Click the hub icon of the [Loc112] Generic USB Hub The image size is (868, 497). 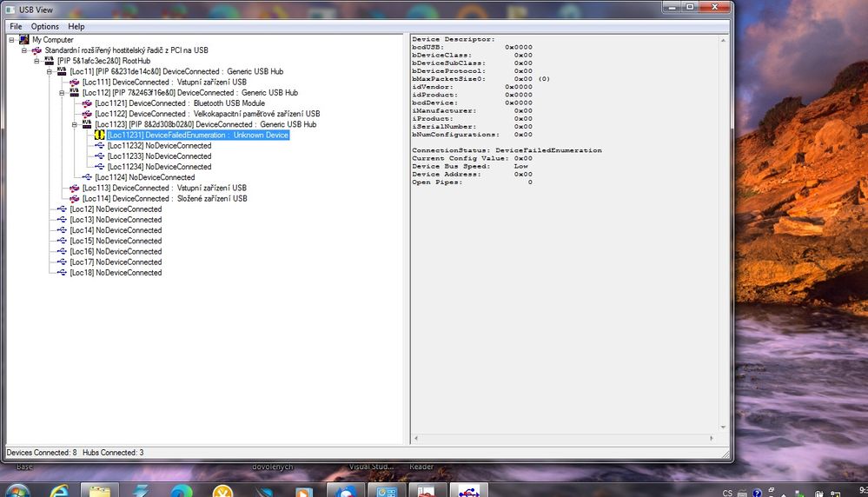[x=74, y=92]
